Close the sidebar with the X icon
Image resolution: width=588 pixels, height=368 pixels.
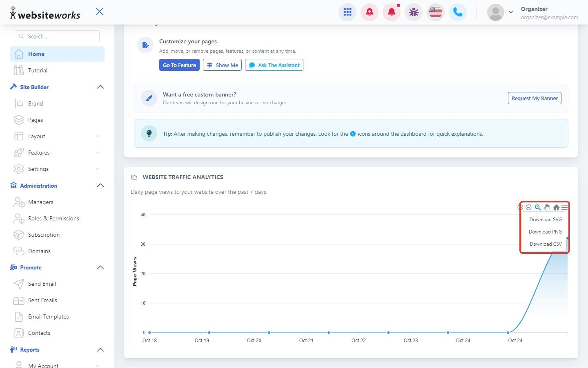click(x=100, y=11)
